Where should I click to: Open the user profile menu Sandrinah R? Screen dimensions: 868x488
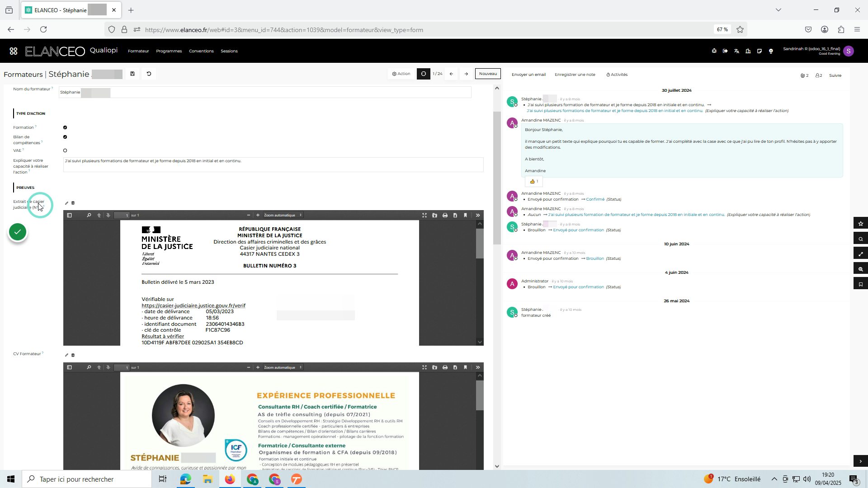818,51
